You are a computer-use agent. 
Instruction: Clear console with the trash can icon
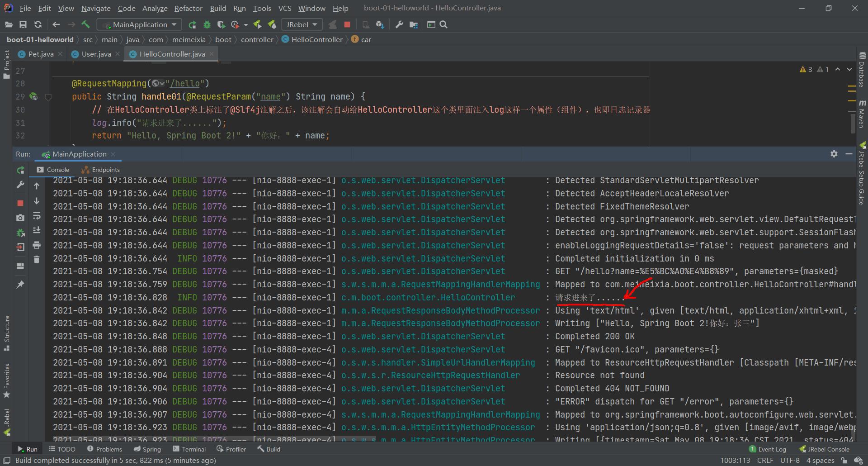(37, 260)
